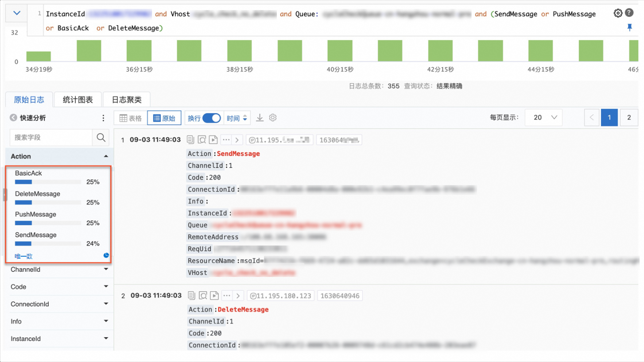Collapse the 快速分析 panel with back arrow

[14, 118]
